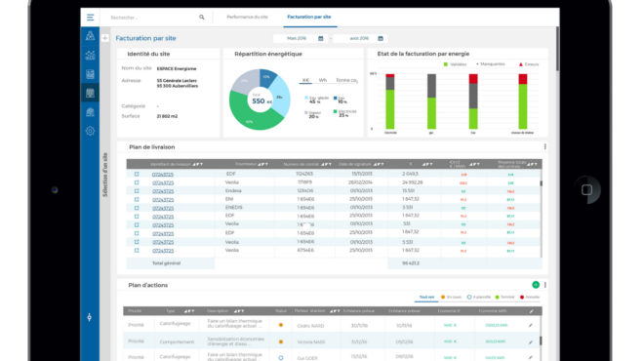Switch energy breakdown to Wh unit tab
Viewport: 644px width, 361px height.
point(323,80)
